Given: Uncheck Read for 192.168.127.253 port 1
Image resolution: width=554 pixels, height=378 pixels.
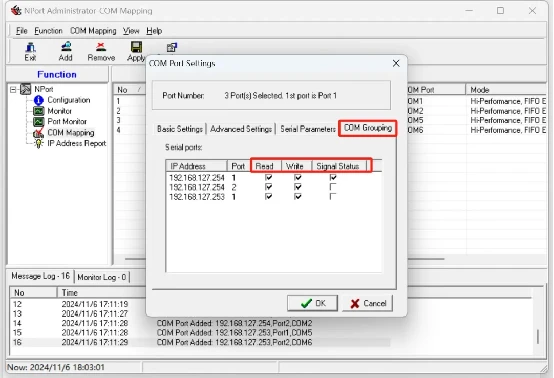Looking at the screenshot, I should [269, 196].
